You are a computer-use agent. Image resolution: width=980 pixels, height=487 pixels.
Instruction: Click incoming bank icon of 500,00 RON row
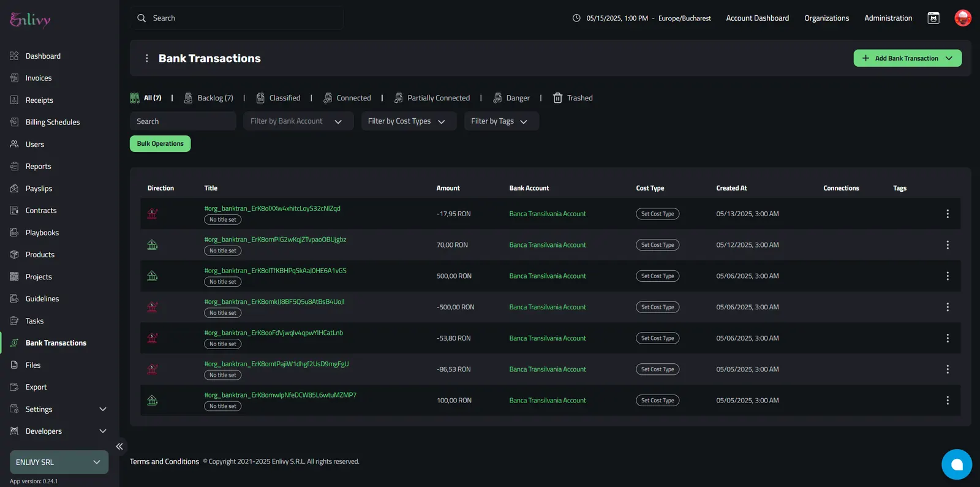tap(153, 276)
